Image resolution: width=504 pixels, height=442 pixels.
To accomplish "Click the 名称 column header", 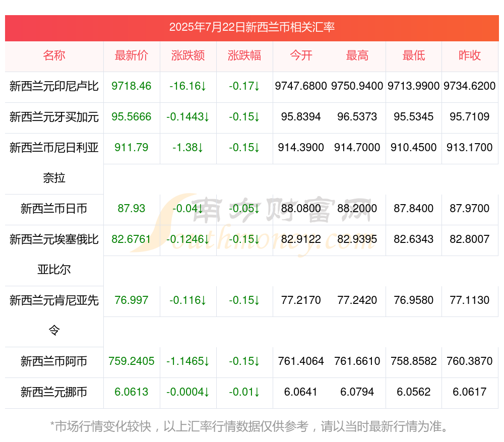I will (x=54, y=55).
